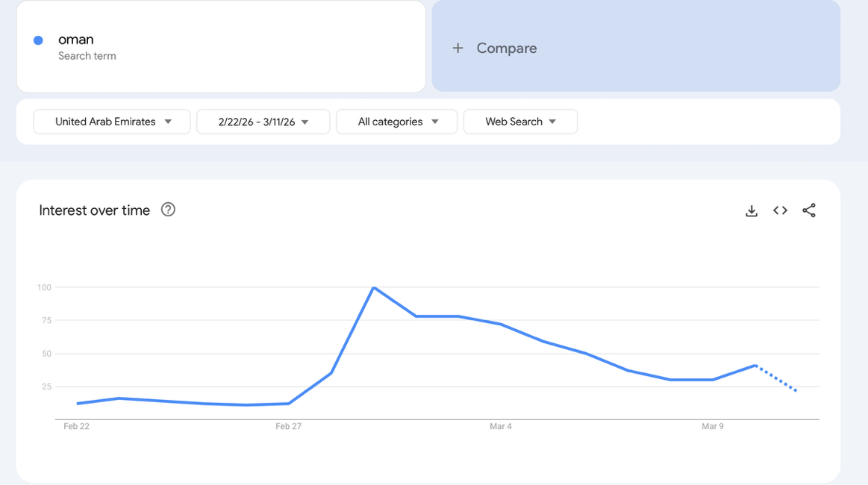Click the Compare label to add term
Screen dimensions: 868x485
click(506, 48)
